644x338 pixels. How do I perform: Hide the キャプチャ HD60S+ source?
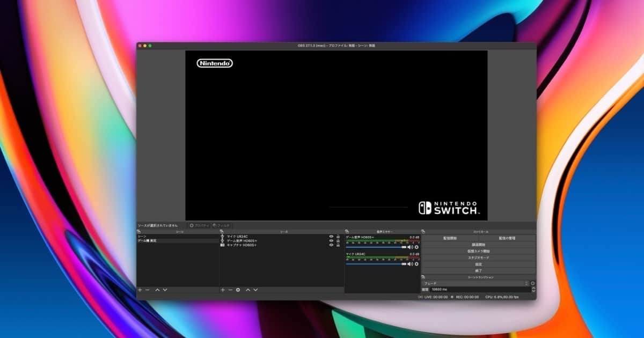pos(331,245)
